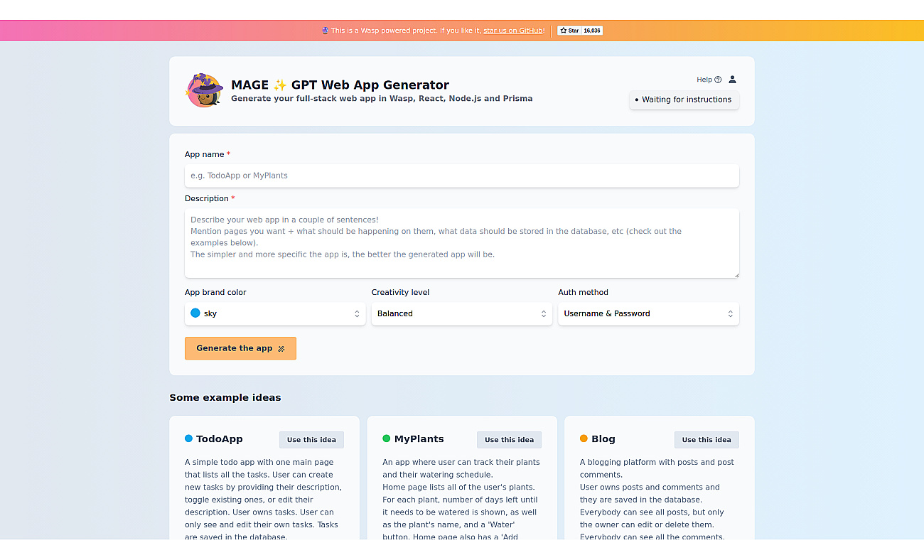Click the Blog card title

pos(603,439)
